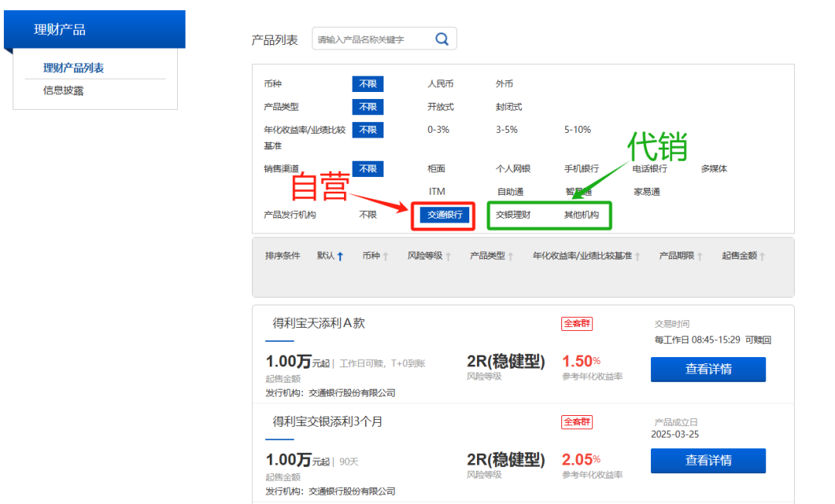Click the 1.50% reference annual yield
This screenshot has height=504, width=835.
coord(581,361)
